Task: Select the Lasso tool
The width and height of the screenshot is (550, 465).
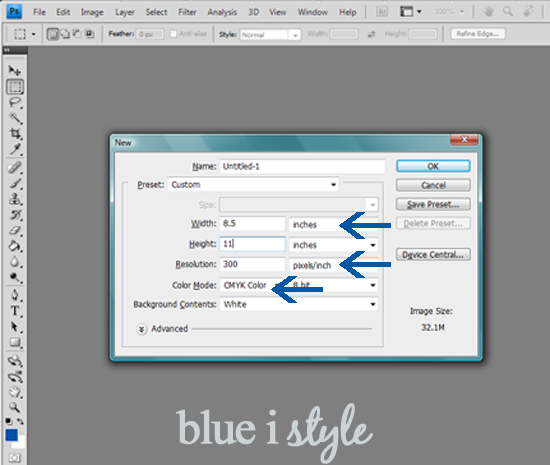Action: 15,103
